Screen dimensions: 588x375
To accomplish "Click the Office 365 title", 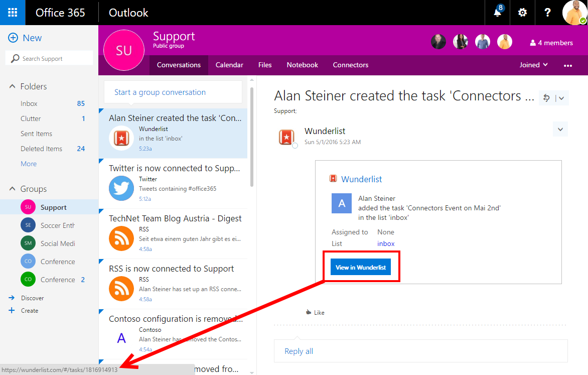I will [x=60, y=13].
